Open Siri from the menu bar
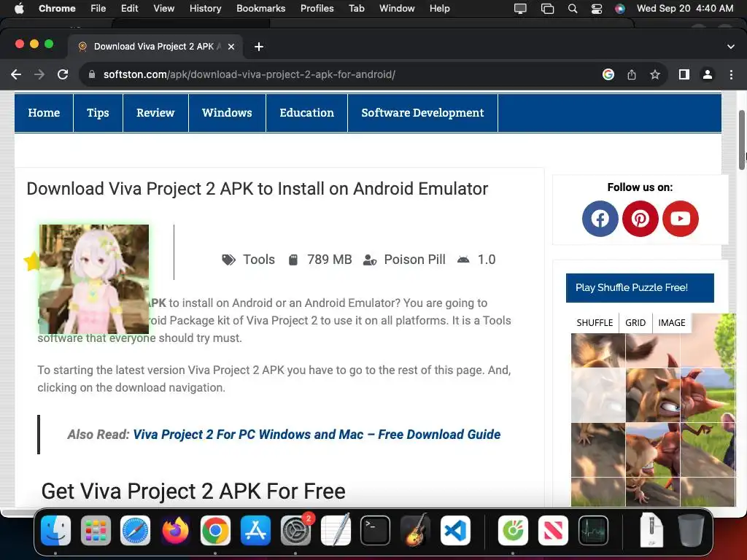This screenshot has width=747, height=560. pos(620,8)
